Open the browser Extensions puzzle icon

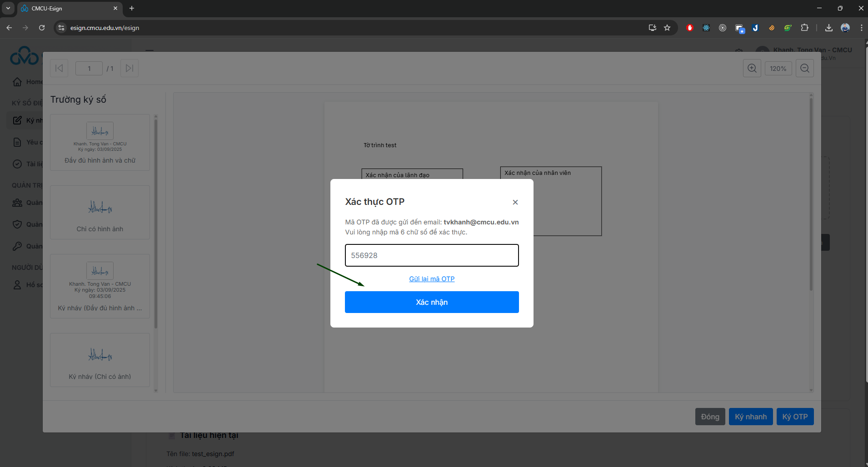(x=804, y=28)
